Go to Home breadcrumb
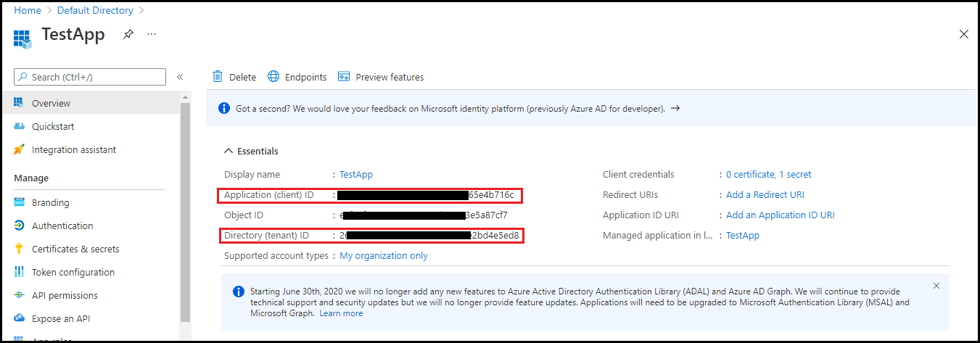Image resolution: width=980 pixels, height=343 pixels. click(28, 10)
